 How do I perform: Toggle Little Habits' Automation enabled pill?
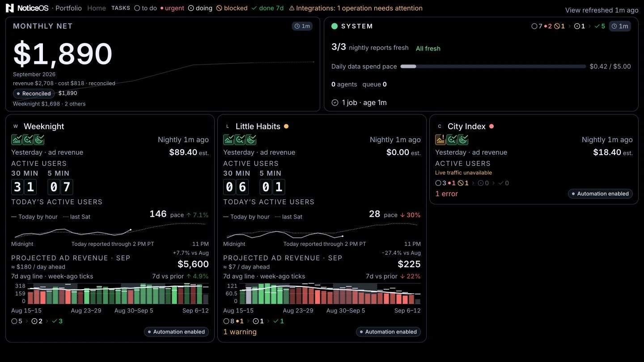click(x=388, y=332)
